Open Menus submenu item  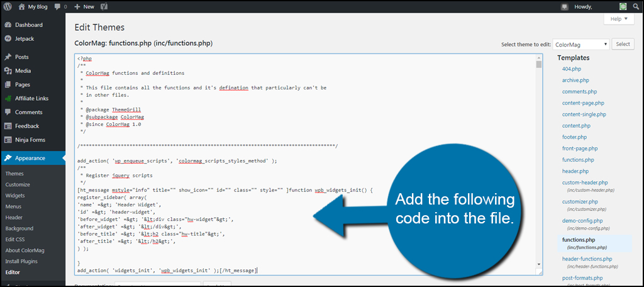pos(13,206)
